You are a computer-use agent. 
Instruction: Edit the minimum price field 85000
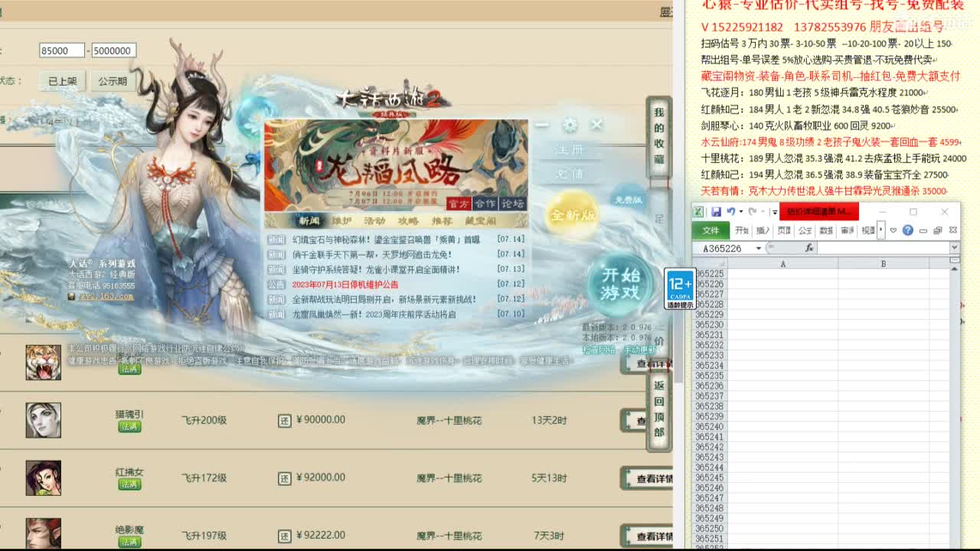coord(62,51)
